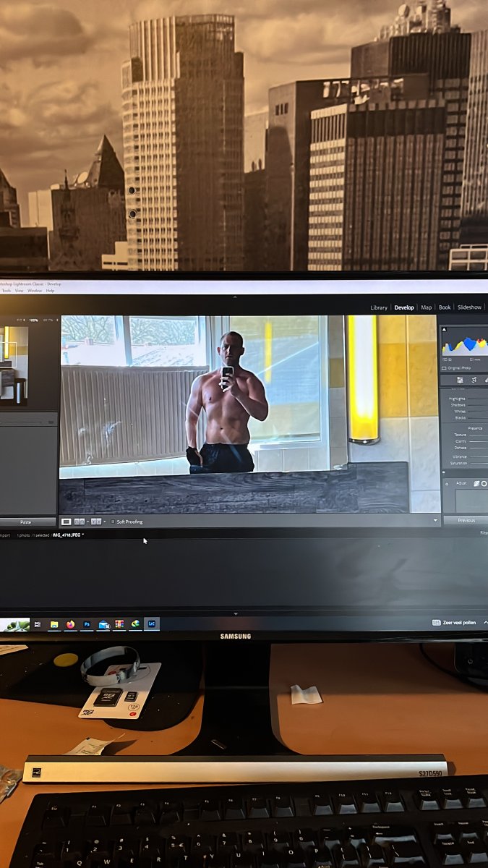Select the Crop overlay tool
This screenshot has width=488, height=868.
coord(474,380)
